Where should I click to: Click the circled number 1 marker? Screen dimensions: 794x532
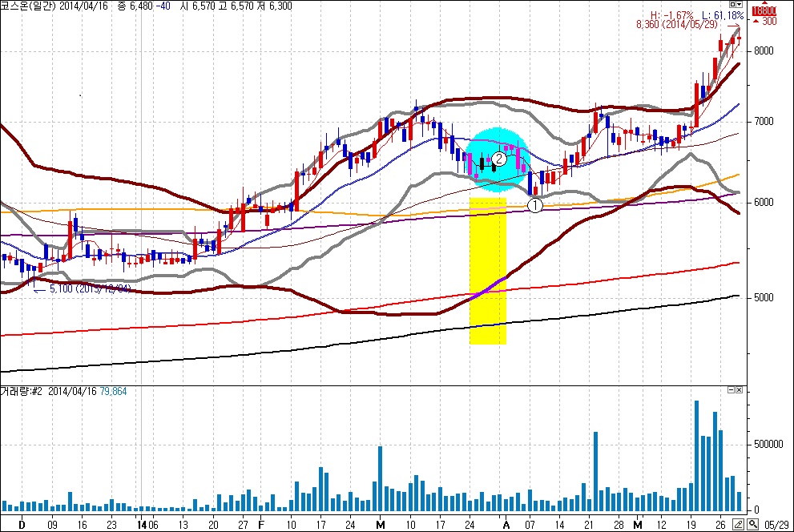535,205
